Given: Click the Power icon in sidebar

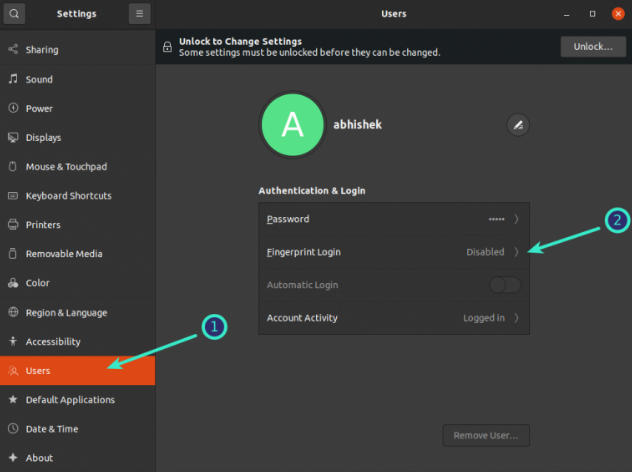Looking at the screenshot, I should click(13, 108).
